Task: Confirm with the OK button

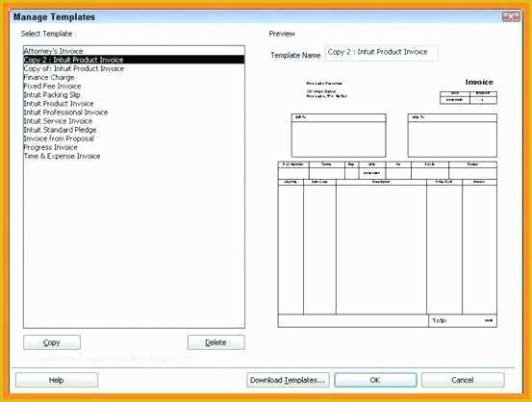Action: click(x=375, y=380)
